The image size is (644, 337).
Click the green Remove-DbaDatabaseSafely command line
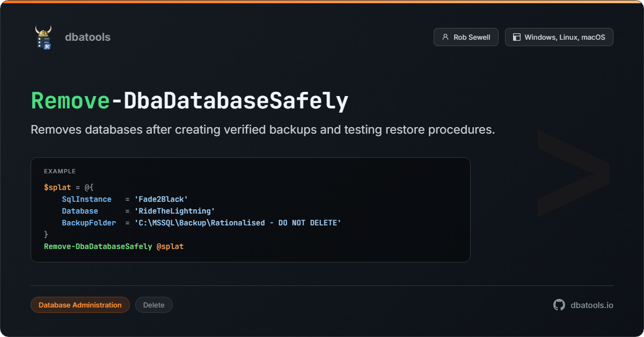98,246
